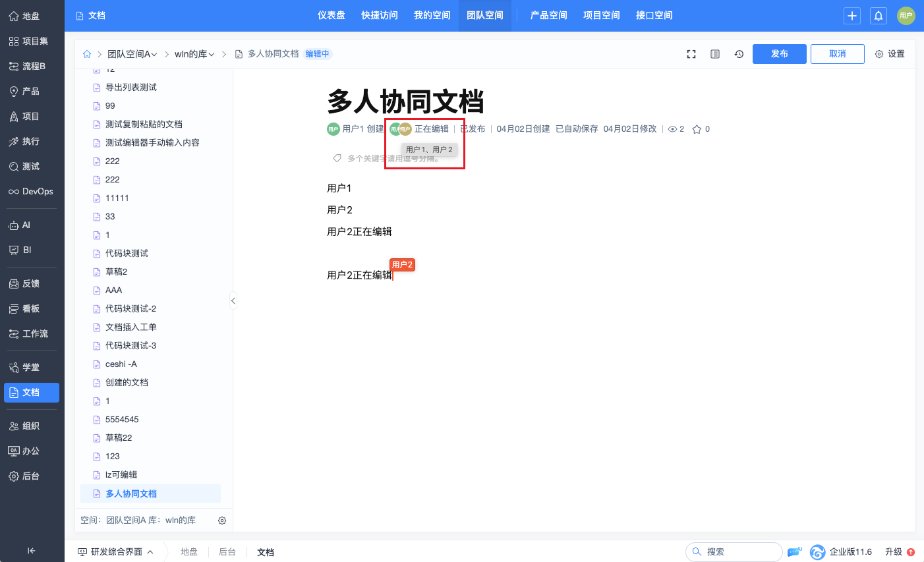
Task: Expand the 团队空间A breadcrumb dropdown
Action: coord(132,54)
